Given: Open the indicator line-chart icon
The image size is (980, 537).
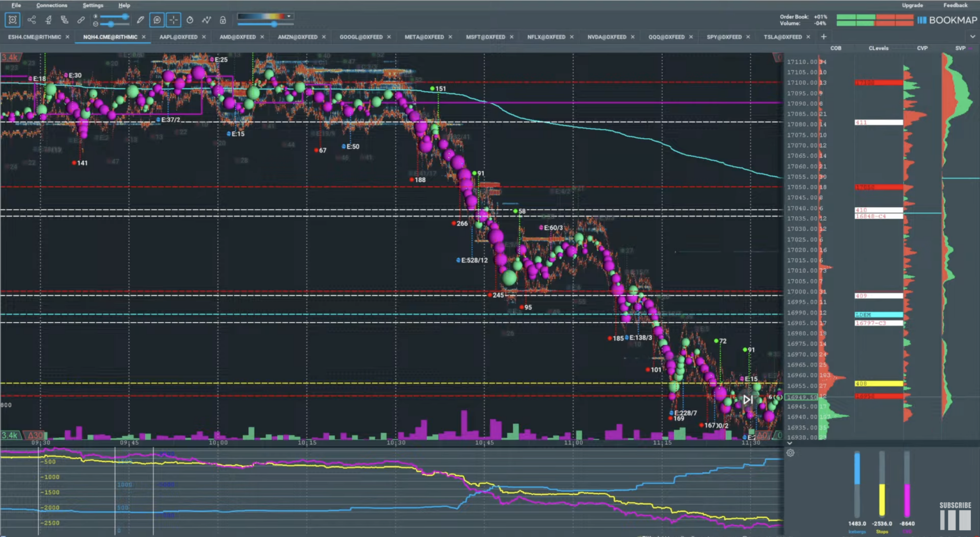Looking at the screenshot, I should pos(206,20).
